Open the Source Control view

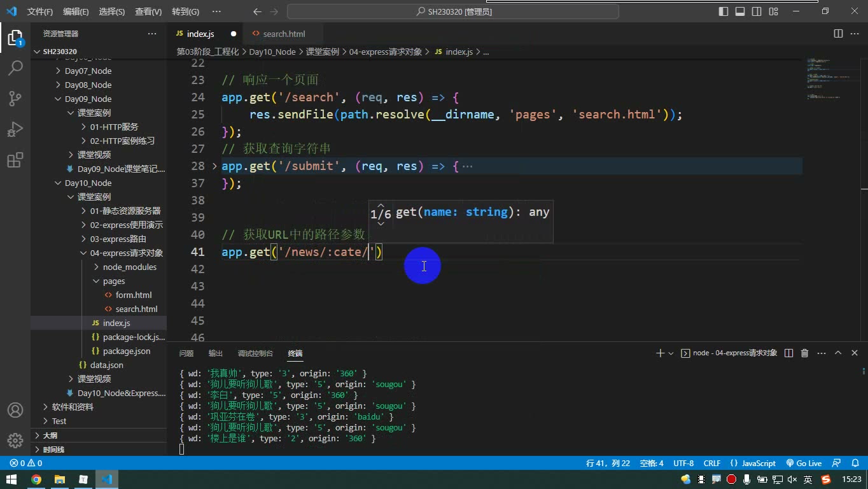click(15, 98)
